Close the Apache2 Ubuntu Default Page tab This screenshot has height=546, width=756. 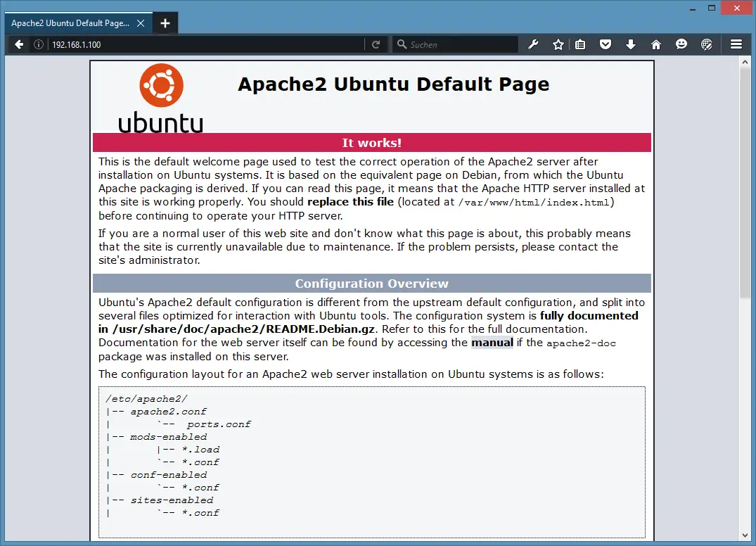(141, 23)
